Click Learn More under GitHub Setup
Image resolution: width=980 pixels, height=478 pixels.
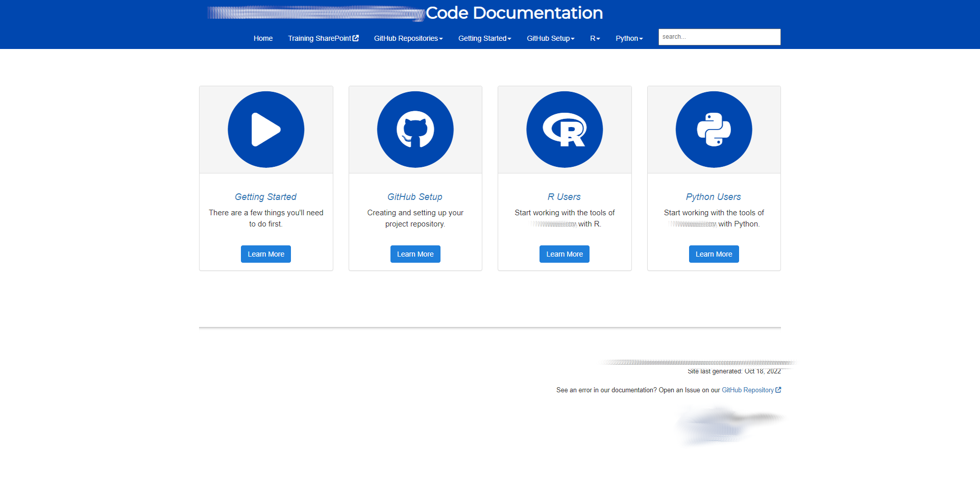coord(415,254)
